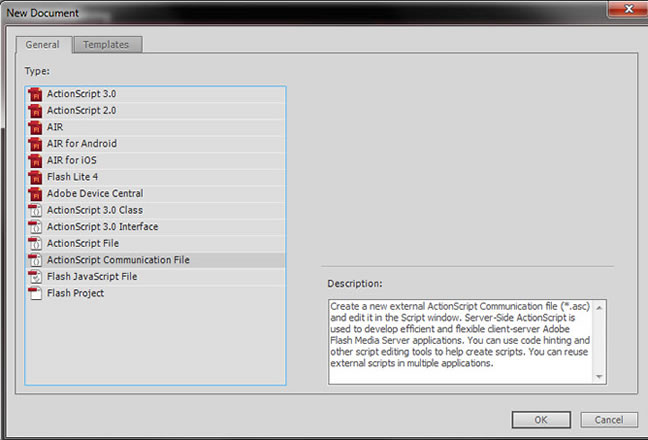Confirm with the OK button
The height and width of the screenshot is (440, 648).
click(x=541, y=420)
